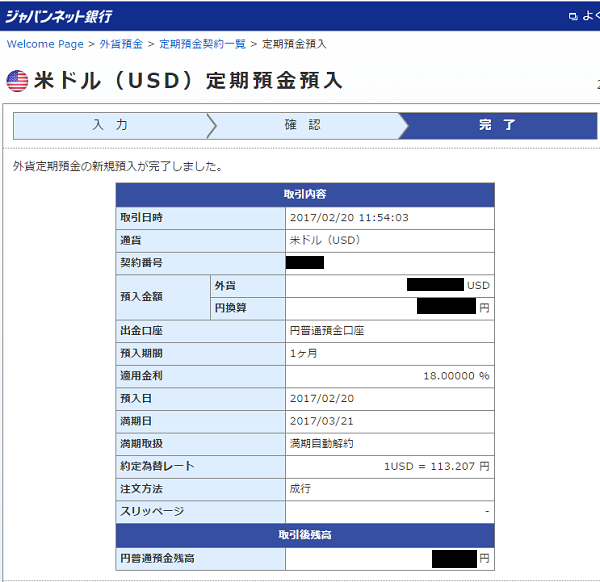
Task: Click the 取引日時 label cell
Action: pyautogui.click(x=201, y=218)
